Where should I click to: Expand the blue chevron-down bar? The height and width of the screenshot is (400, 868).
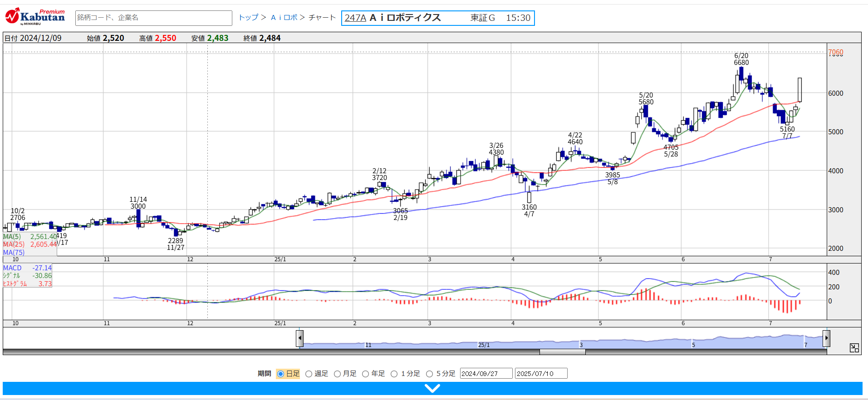click(x=432, y=388)
